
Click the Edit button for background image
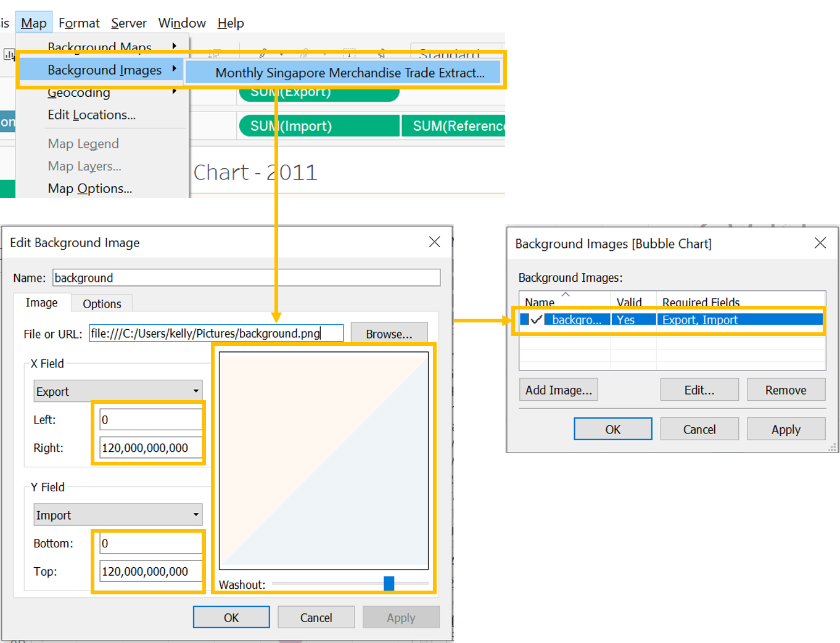click(699, 390)
